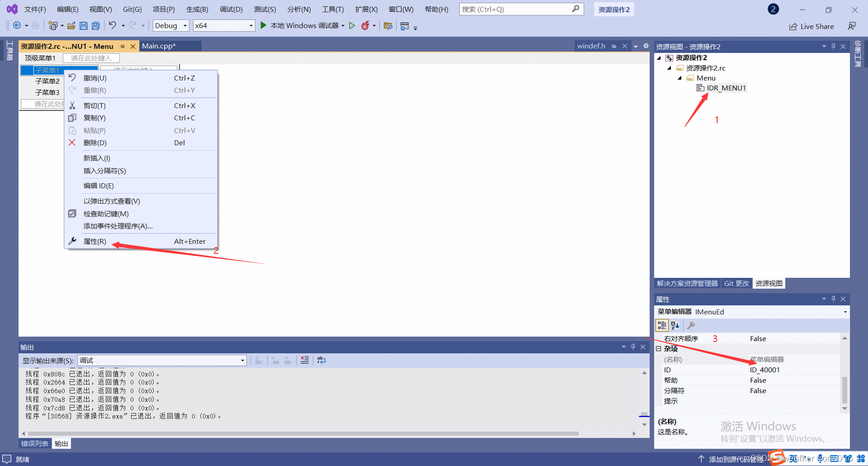Switch to Main.cpp* tab
The image size is (868, 466).
pyautogui.click(x=159, y=46)
